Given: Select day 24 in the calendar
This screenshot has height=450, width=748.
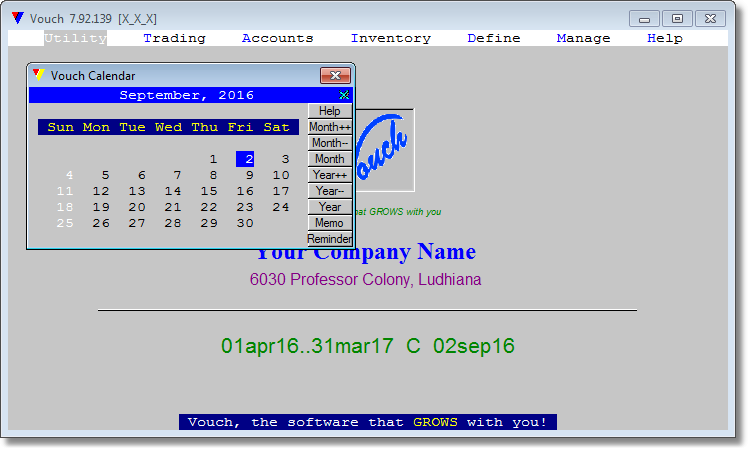Looking at the screenshot, I should click(x=281, y=207).
